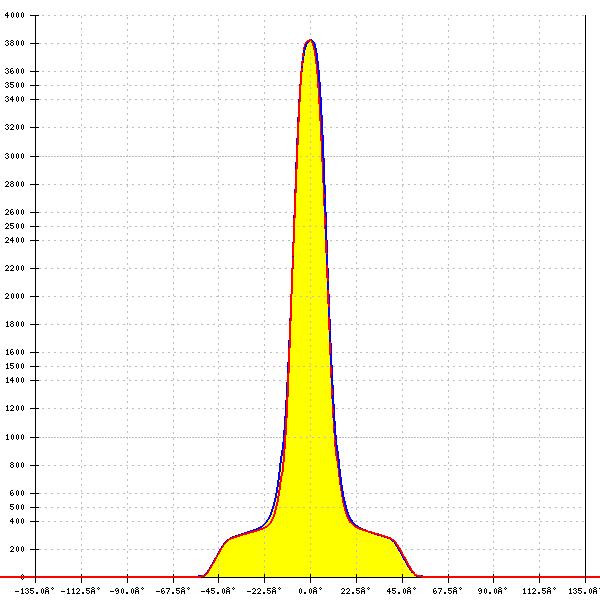Click the 3200 y-axis label
Image resolution: width=600 pixels, height=600 pixels.
pyautogui.click(x=15, y=127)
